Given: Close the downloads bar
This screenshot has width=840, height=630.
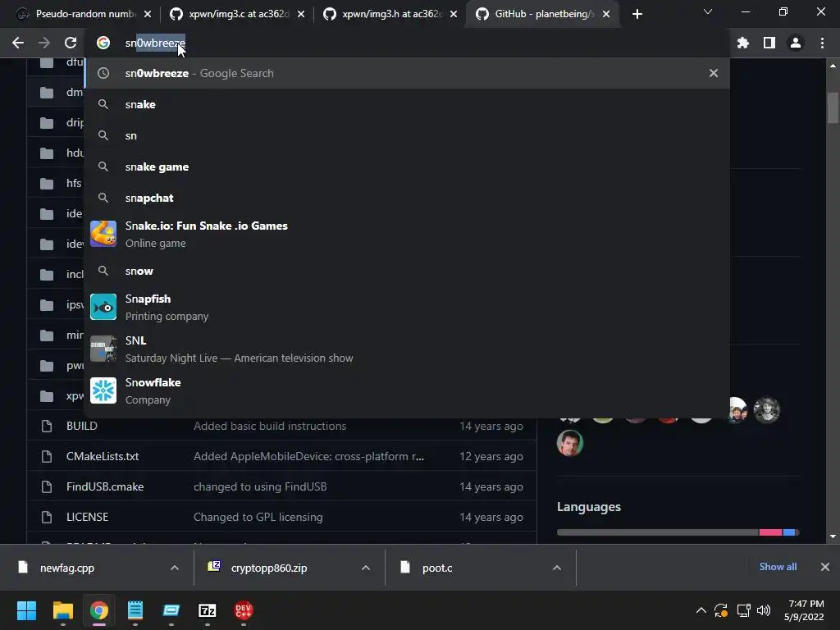Looking at the screenshot, I should [825, 567].
